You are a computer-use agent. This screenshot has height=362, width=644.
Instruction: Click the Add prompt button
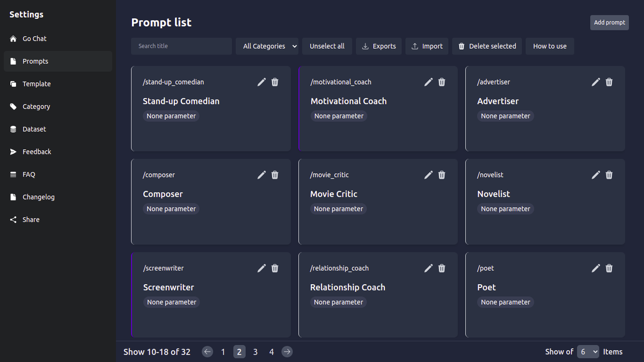point(609,23)
